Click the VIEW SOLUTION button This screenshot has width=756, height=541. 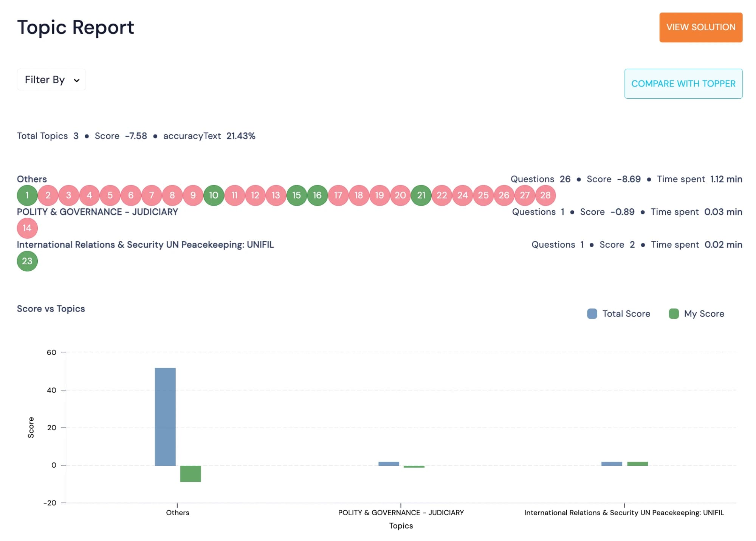(700, 27)
